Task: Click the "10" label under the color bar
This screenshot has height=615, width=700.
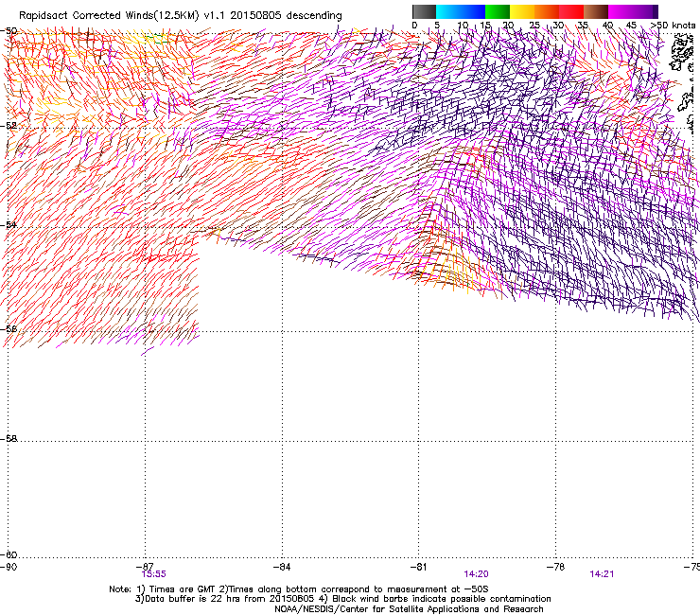Action: click(x=463, y=26)
